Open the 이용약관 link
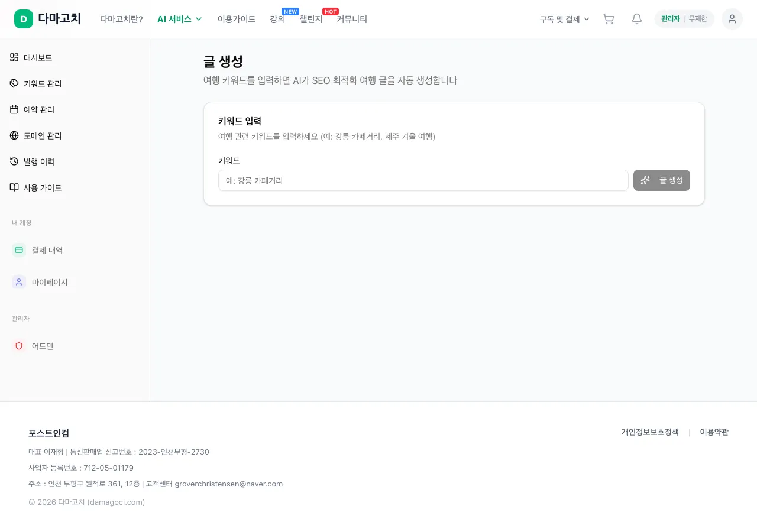 [714, 432]
